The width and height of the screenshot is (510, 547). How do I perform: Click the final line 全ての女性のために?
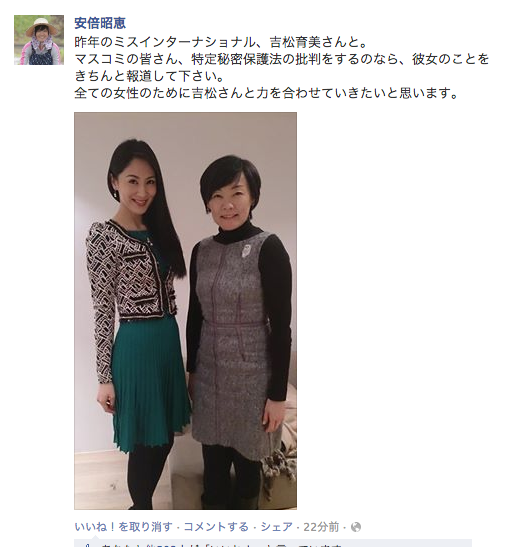point(266,93)
